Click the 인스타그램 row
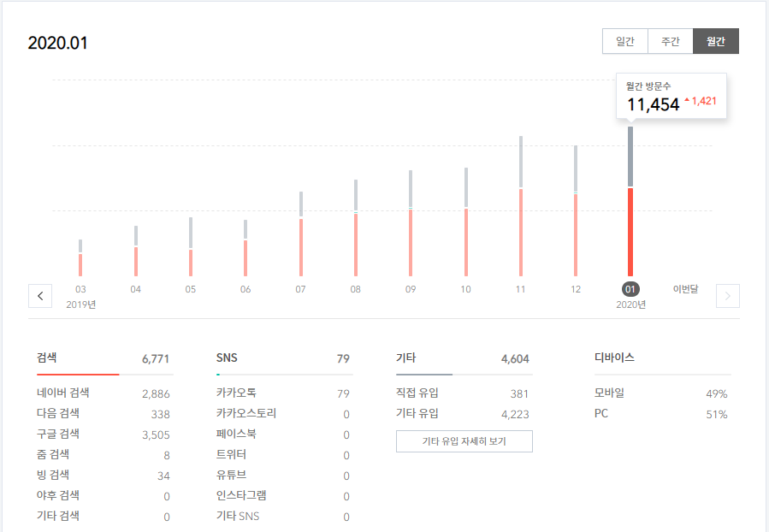 coord(283,496)
